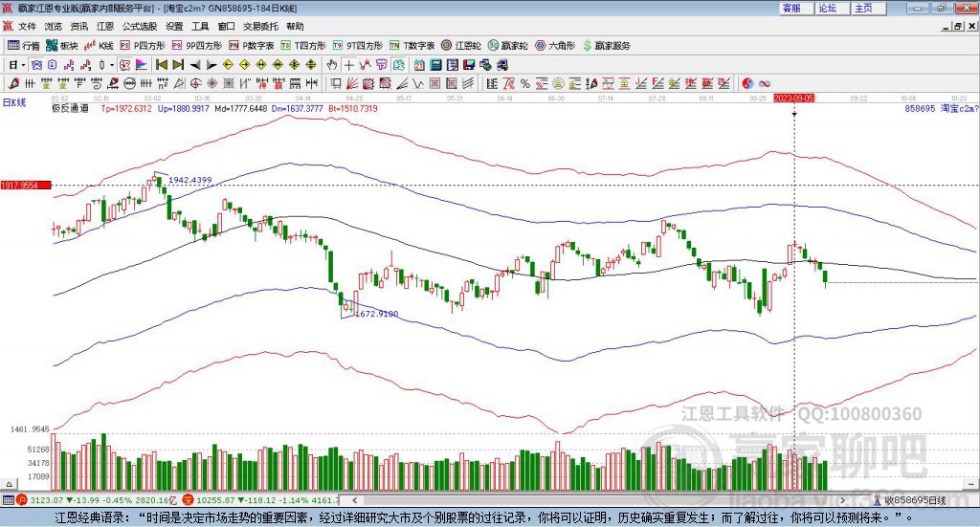Select the spiral drawing tool
This screenshot has width=980, height=527.
click(97, 83)
